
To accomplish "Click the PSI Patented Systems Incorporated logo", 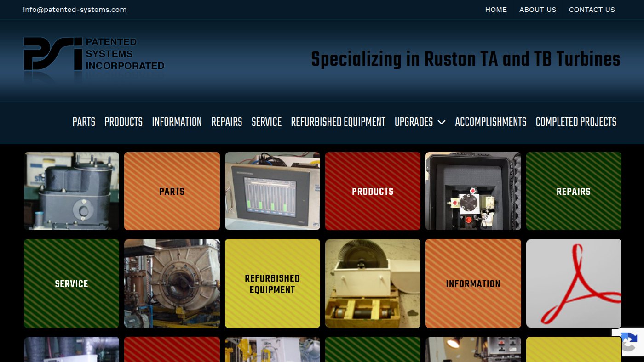I will [x=94, y=60].
